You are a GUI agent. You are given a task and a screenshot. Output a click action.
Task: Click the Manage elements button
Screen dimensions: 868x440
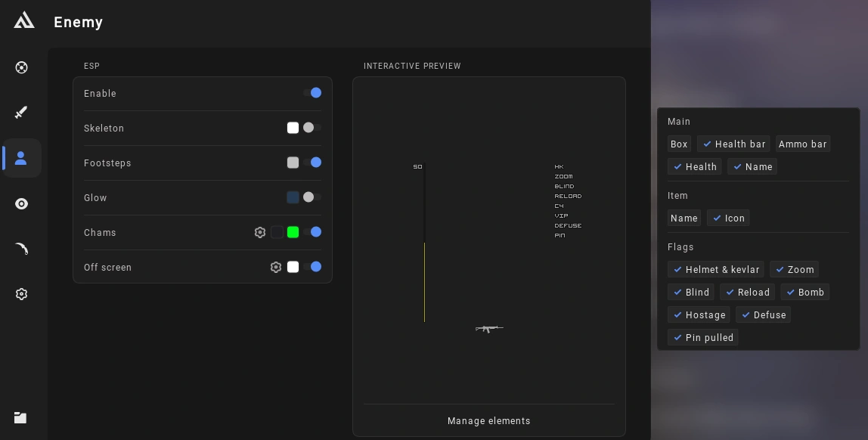tap(488, 421)
